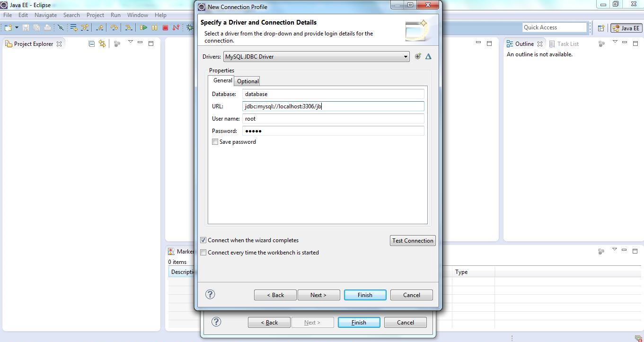Click Use Step Filters icon

(85, 27)
